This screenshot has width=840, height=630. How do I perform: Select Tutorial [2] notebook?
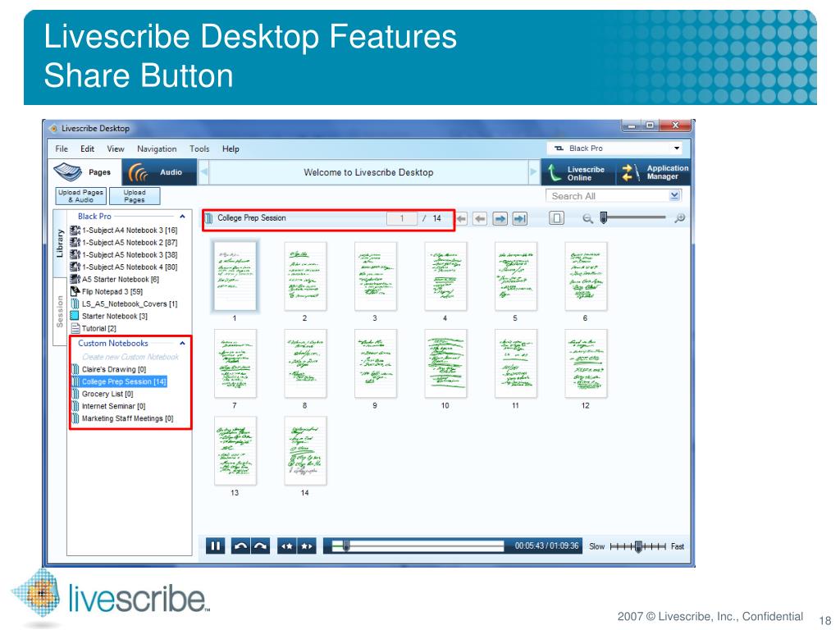94,329
